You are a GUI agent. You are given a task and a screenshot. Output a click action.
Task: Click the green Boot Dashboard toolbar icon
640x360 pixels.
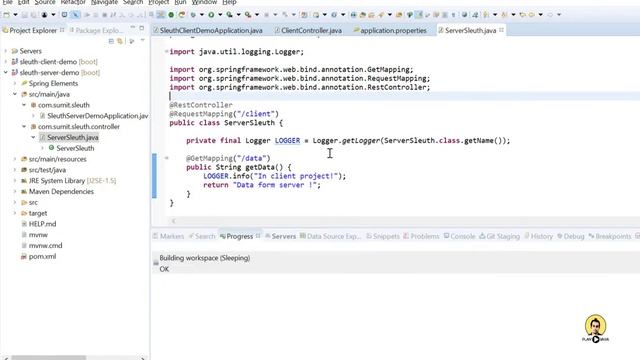click(x=171, y=15)
